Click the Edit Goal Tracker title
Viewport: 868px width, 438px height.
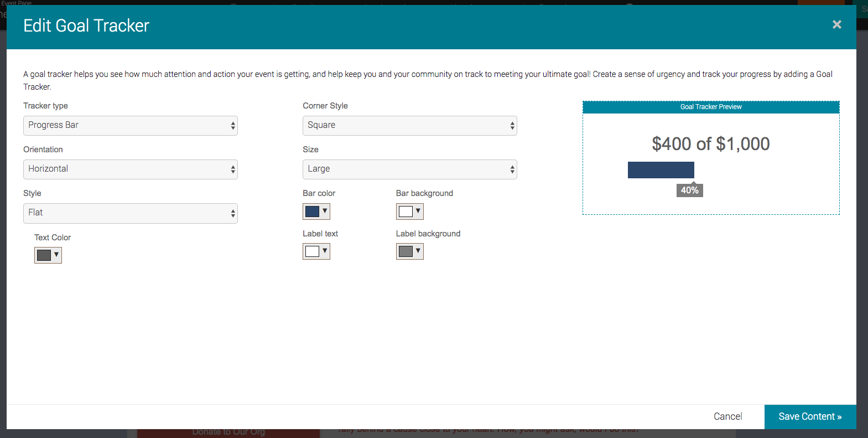pos(86,25)
